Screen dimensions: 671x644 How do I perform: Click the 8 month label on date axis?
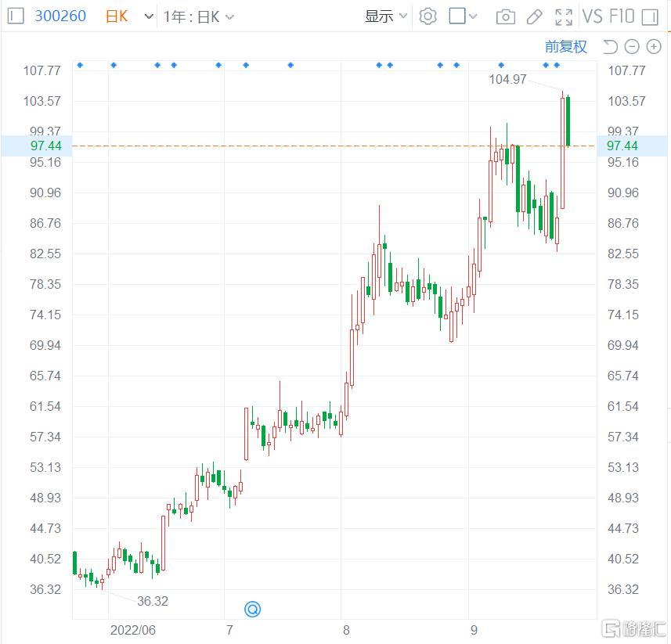346,630
